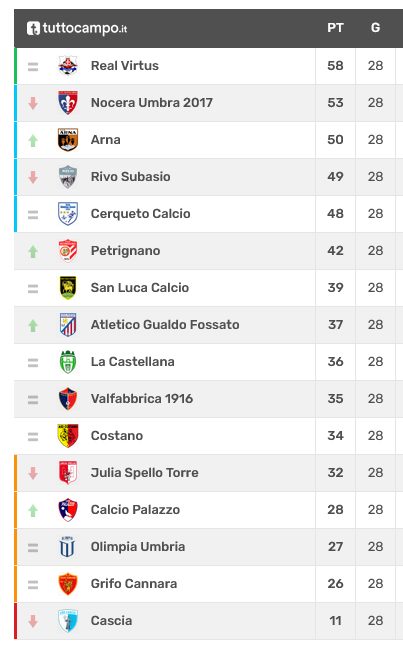
Task: Click the Olimpia Umbria team name
Action: click(x=138, y=547)
